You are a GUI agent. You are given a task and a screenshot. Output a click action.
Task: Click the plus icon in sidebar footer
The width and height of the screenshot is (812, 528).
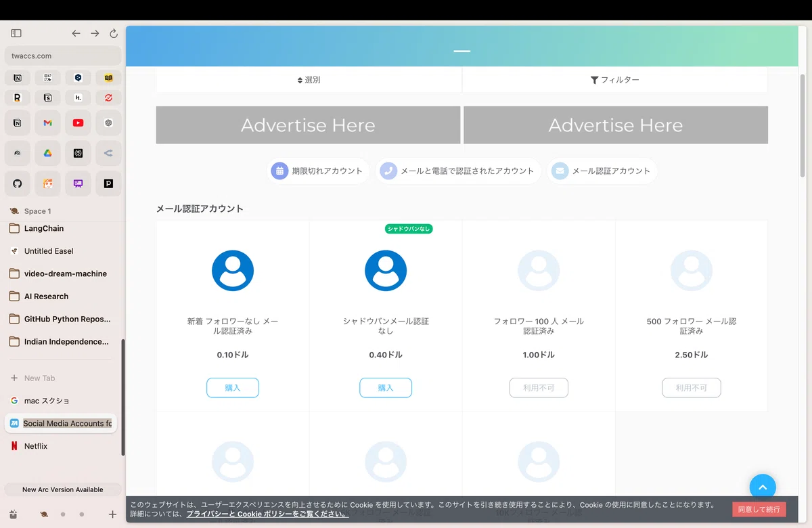[113, 514]
